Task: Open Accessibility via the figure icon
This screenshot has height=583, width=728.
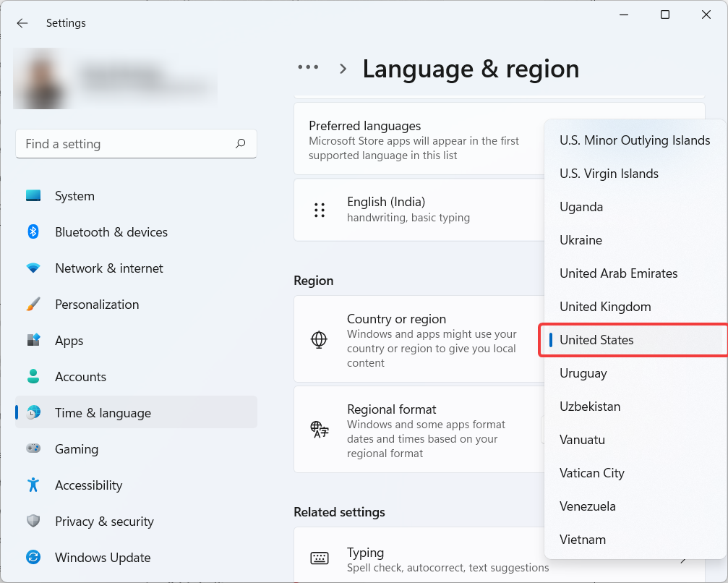Action: (33, 485)
